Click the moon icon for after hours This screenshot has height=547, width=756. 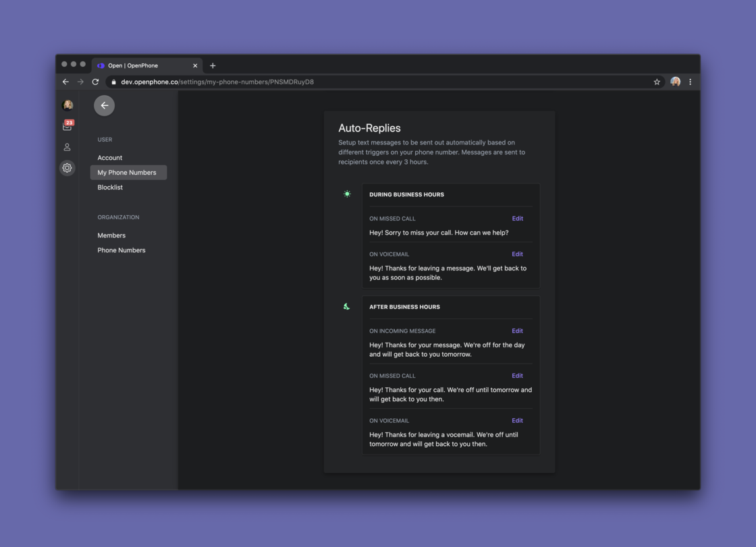(347, 306)
